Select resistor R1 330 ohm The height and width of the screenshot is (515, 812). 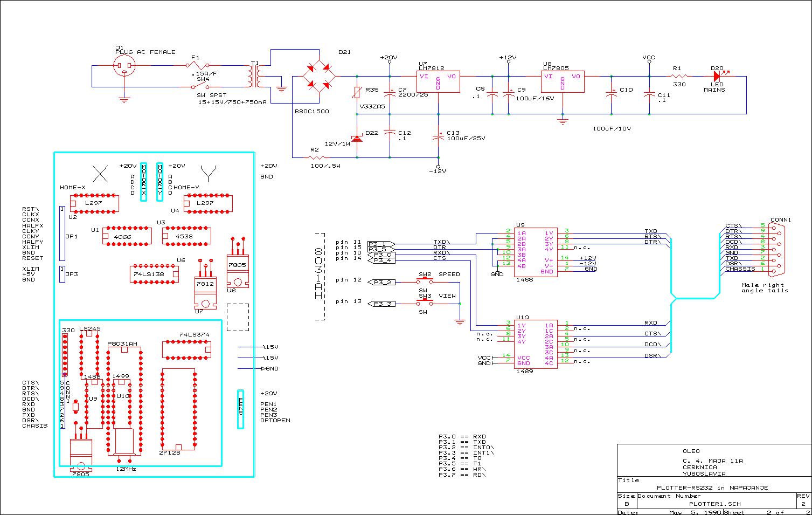[679, 77]
